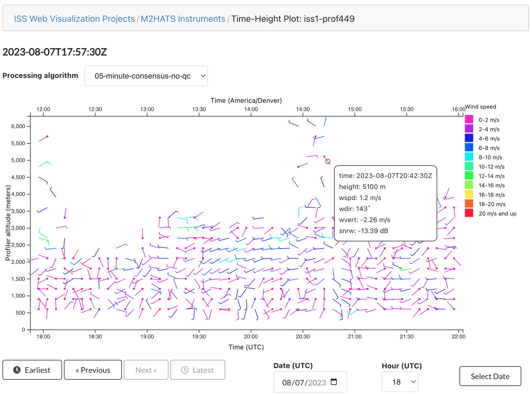Click the 20 m/s and up red swatch
The height and width of the screenshot is (394, 532).
[x=469, y=213]
